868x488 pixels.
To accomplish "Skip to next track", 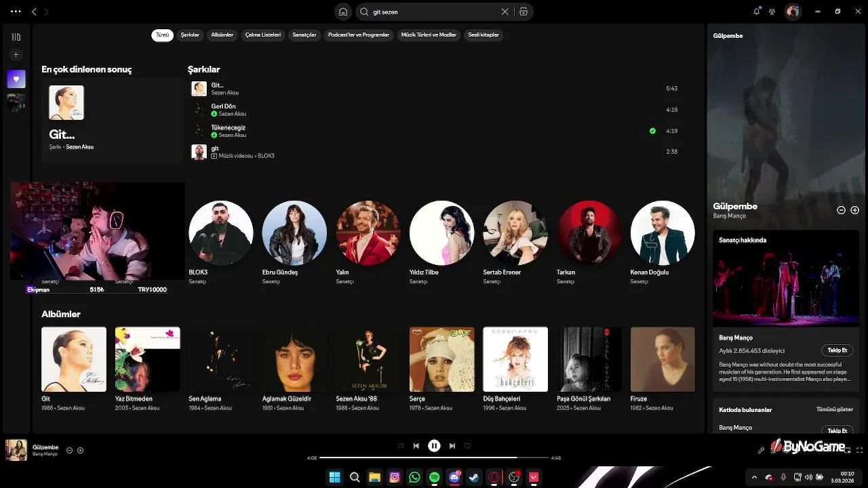I will pos(452,446).
